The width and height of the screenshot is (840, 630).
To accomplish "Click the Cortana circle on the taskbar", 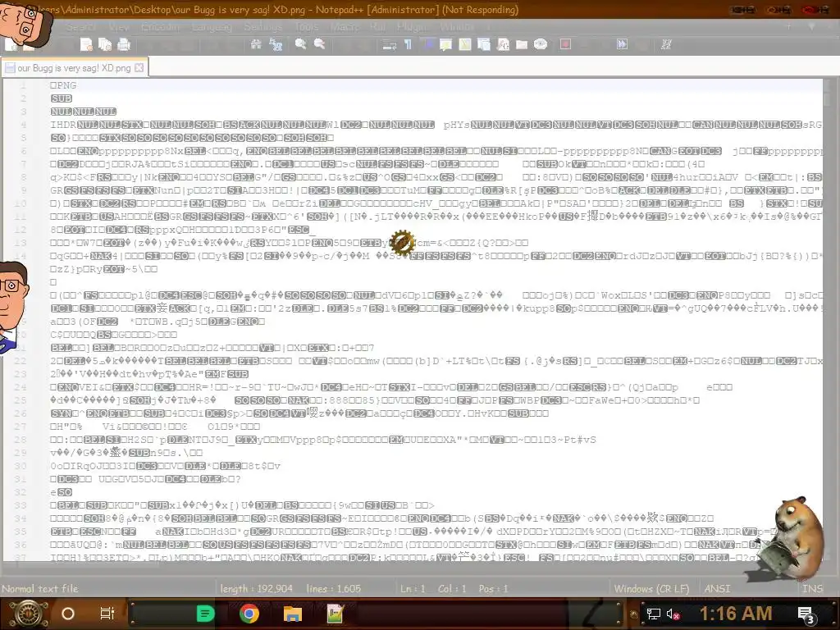I will [x=68, y=614].
